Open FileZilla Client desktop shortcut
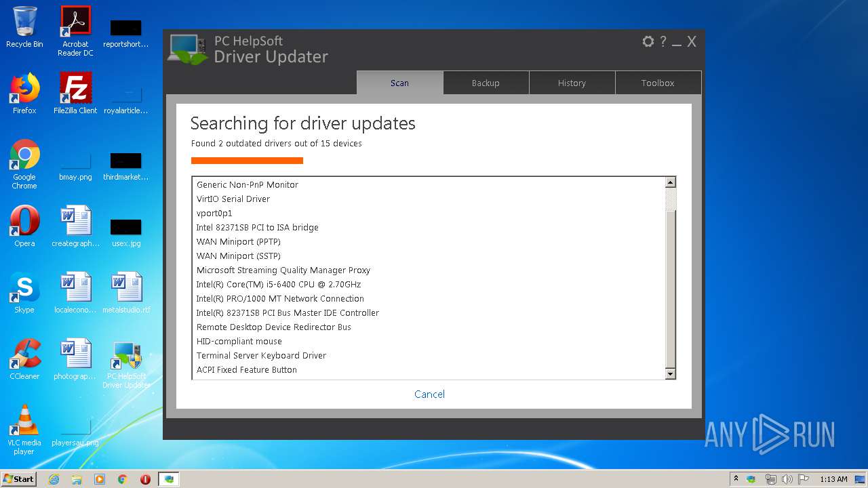Screen dimensions: 868x488 point(75,94)
